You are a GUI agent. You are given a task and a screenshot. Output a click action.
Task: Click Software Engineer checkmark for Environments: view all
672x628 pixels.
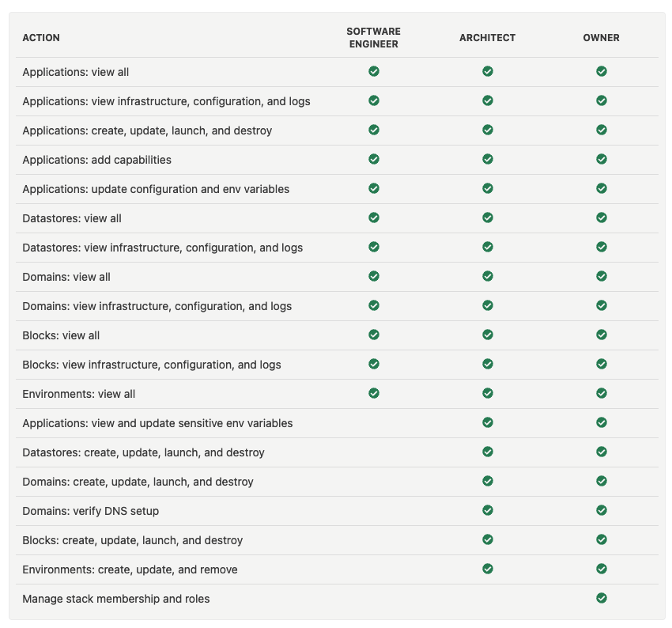374,393
